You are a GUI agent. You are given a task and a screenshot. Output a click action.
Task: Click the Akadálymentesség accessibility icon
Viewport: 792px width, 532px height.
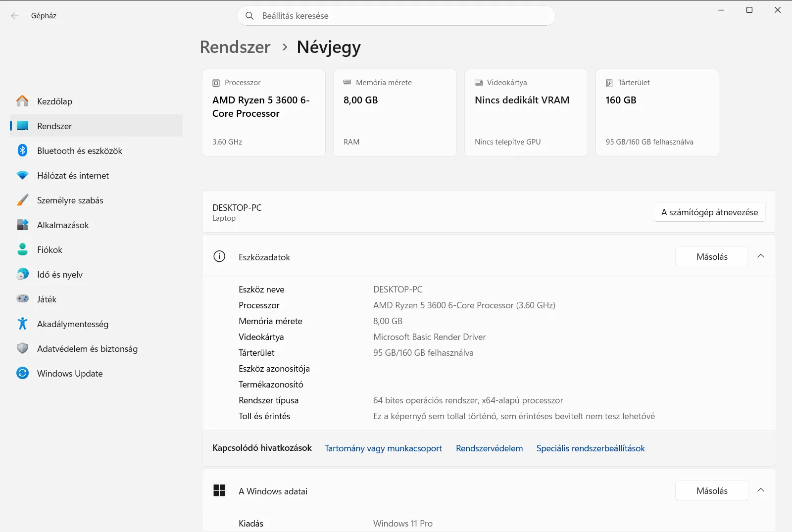22,324
